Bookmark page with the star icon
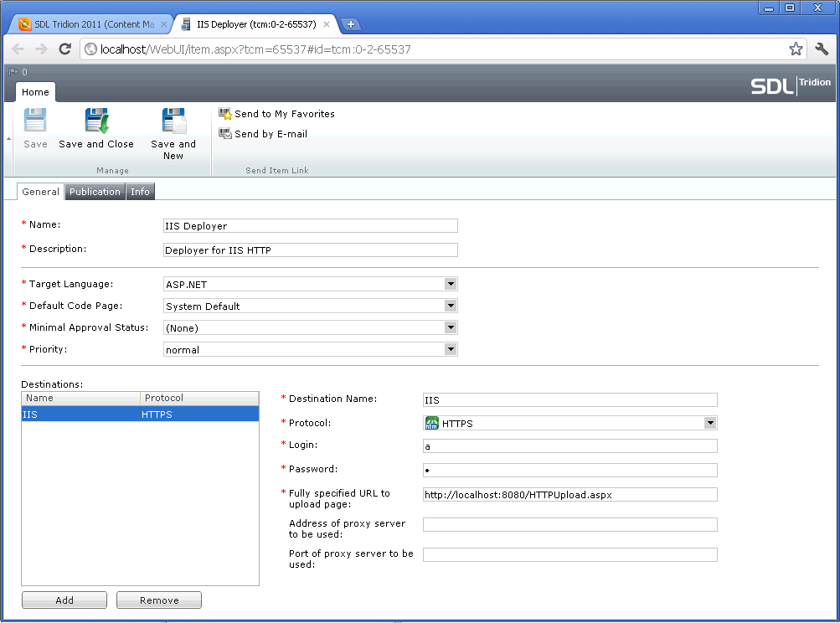The image size is (840, 623). pyautogui.click(x=796, y=49)
